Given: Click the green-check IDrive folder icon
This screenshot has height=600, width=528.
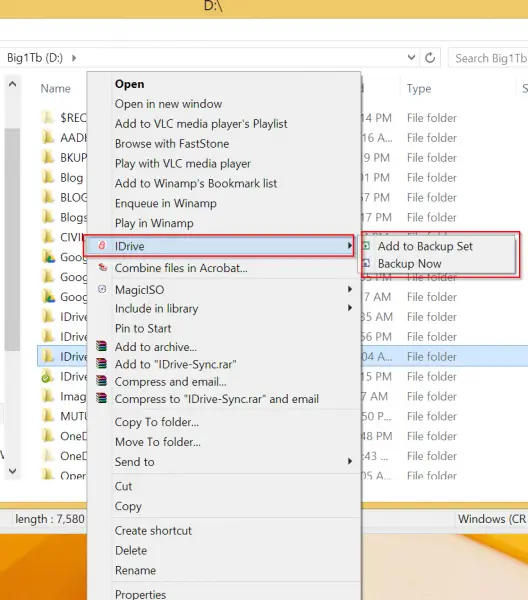Looking at the screenshot, I should tap(47, 376).
